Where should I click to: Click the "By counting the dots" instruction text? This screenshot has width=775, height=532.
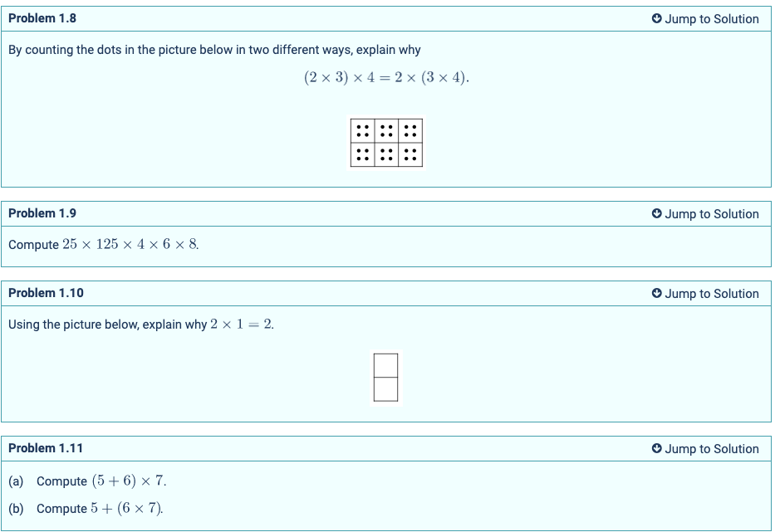click(x=214, y=50)
